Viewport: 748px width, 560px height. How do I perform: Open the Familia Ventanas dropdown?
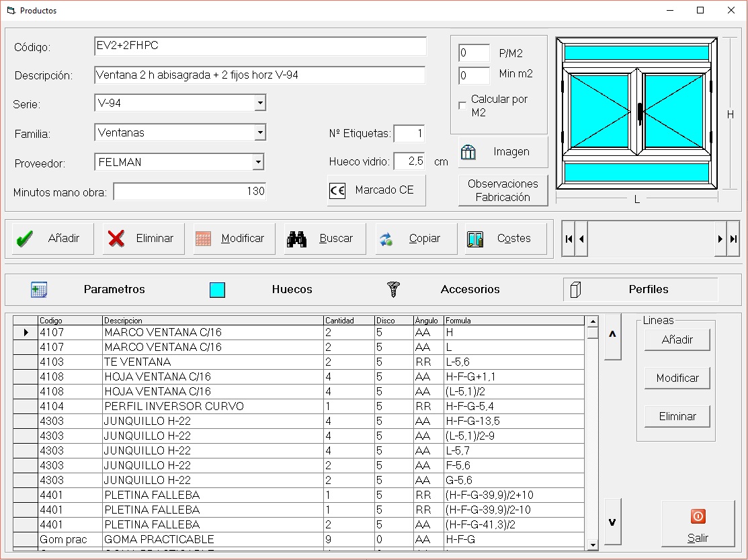click(x=260, y=133)
